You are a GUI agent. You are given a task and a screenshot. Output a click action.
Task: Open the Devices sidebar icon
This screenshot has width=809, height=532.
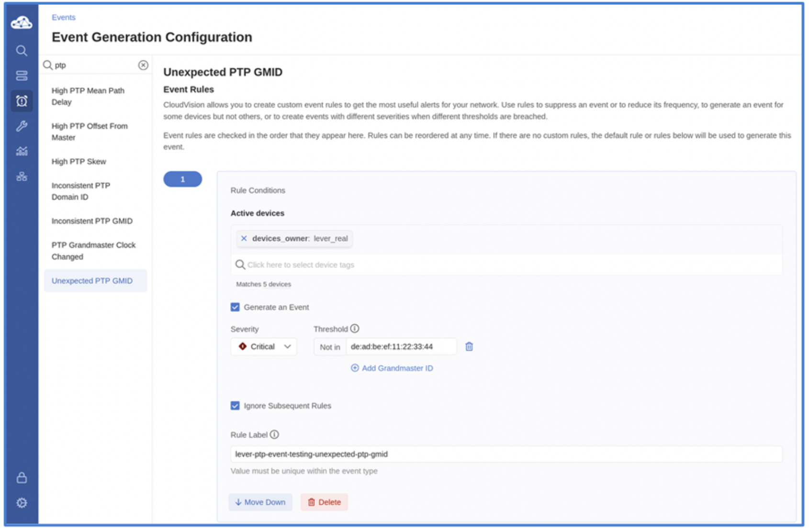(22, 76)
